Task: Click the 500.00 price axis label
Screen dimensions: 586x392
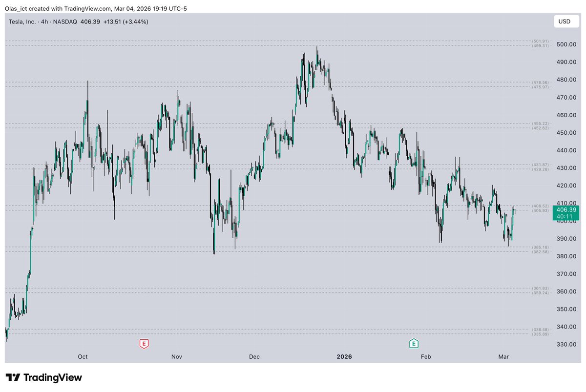Action: [565, 44]
